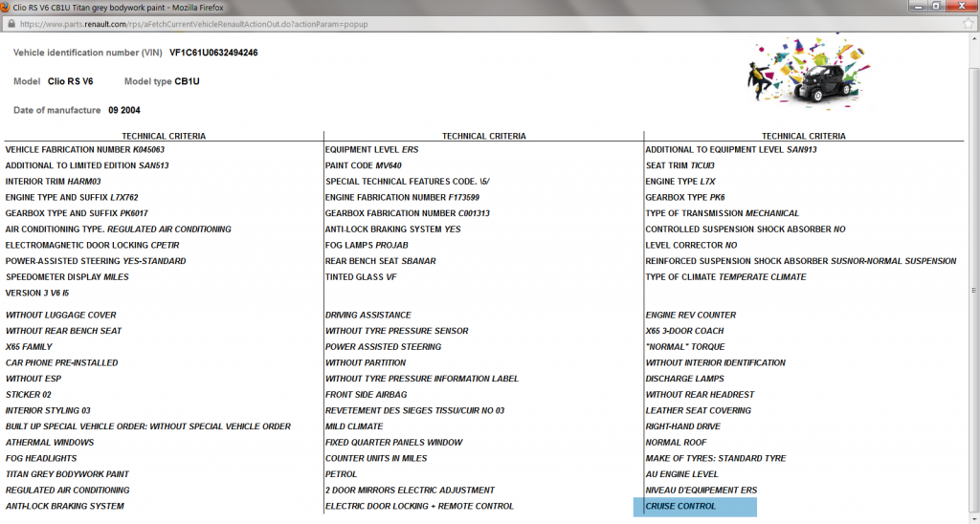Click WITHOUT REAR BENCH SEAT

point(64,331)
